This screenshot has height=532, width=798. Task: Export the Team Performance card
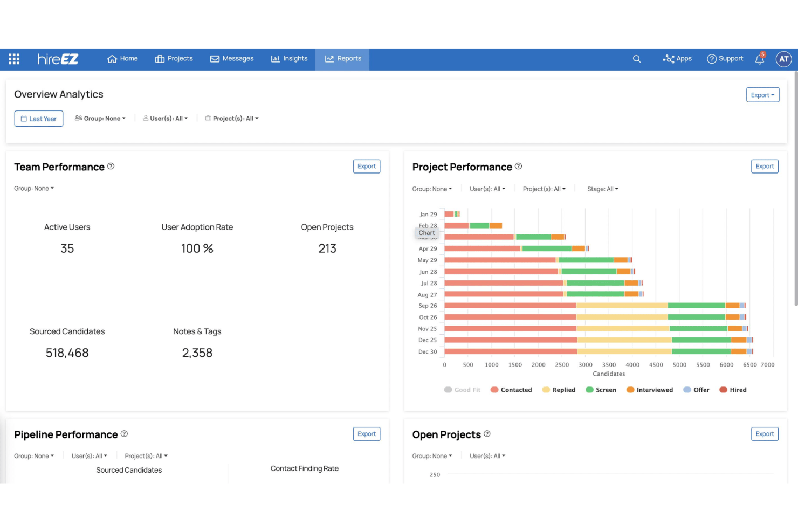tap(367, 167)
